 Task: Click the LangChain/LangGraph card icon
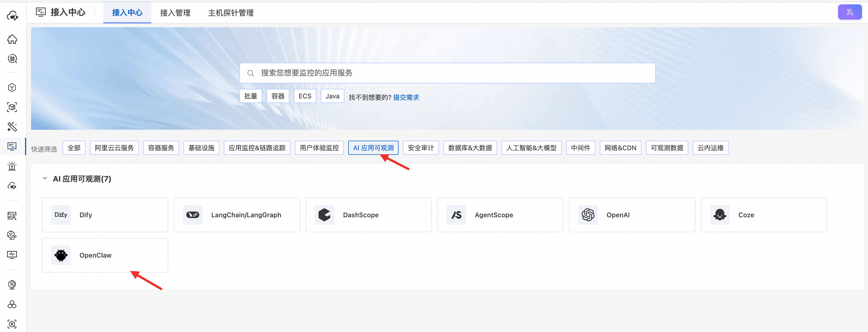(x=193, y=215)
